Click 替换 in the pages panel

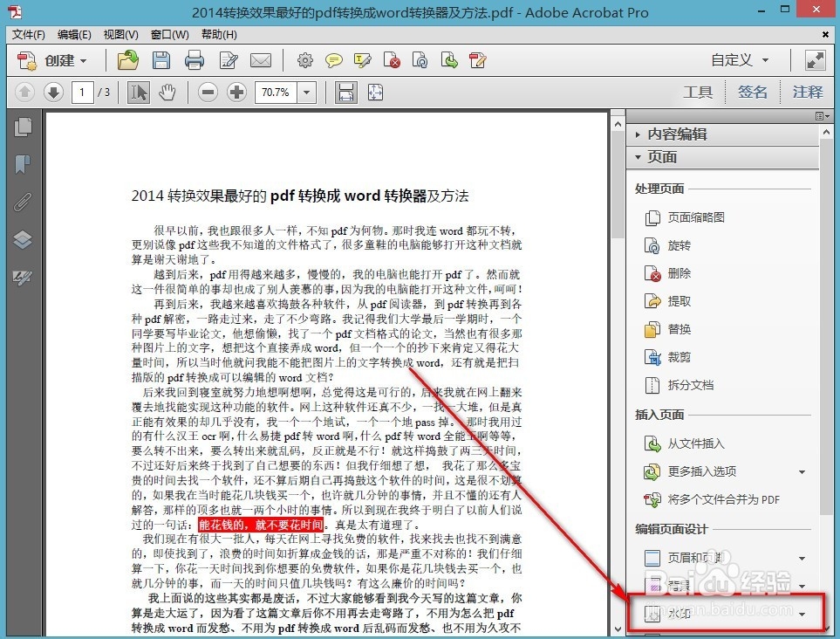tap(667, 330)
